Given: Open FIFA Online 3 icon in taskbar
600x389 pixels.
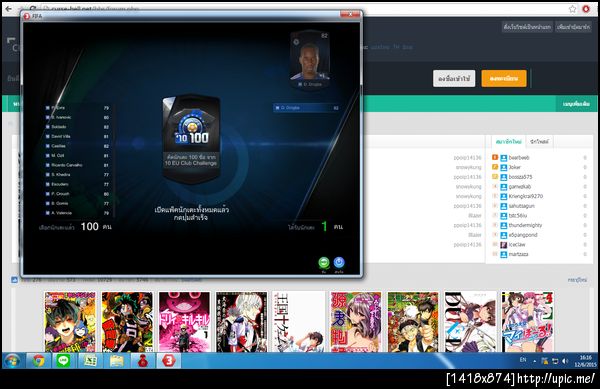Looking at the screenshot, I should tap(169, 361).
